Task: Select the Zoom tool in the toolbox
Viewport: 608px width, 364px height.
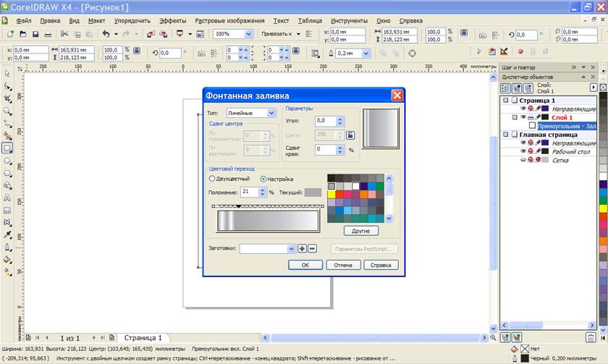Action: [x=7, y=111]
